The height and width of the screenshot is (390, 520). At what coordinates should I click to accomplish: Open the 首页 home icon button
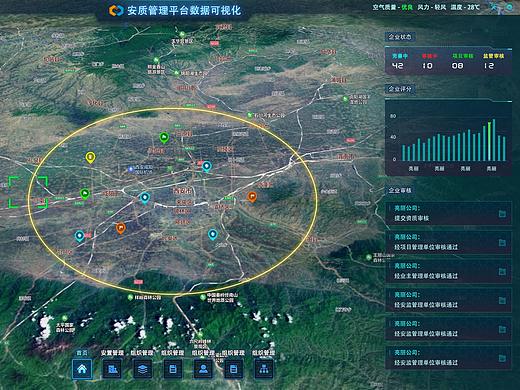pos(82,369)
